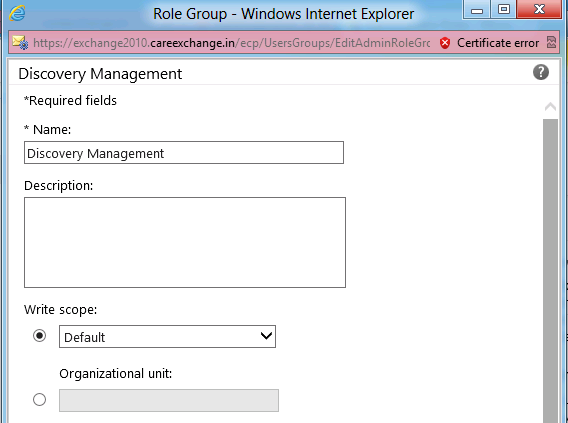Select the Organizational unit radio button

(x=39, y=399)
